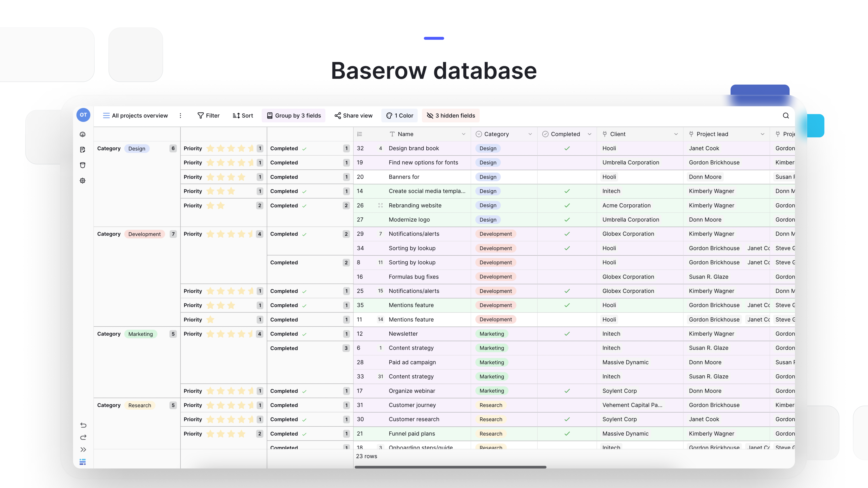The width and height of the screenshot is (868, 488).
Task: Open the 1 Color palette option
Action: pyautogui.click(x=400, y=115)
